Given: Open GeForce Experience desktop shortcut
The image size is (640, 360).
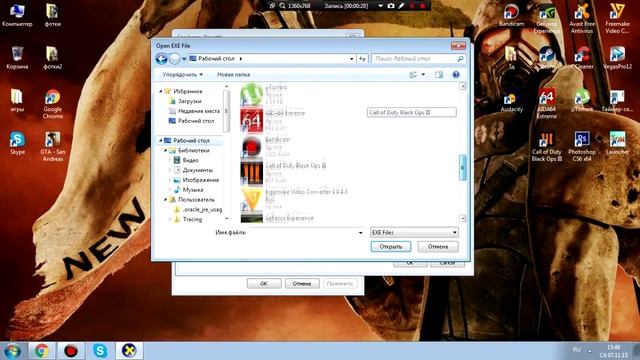Looking at the screenshot, I should pos(546,19).
